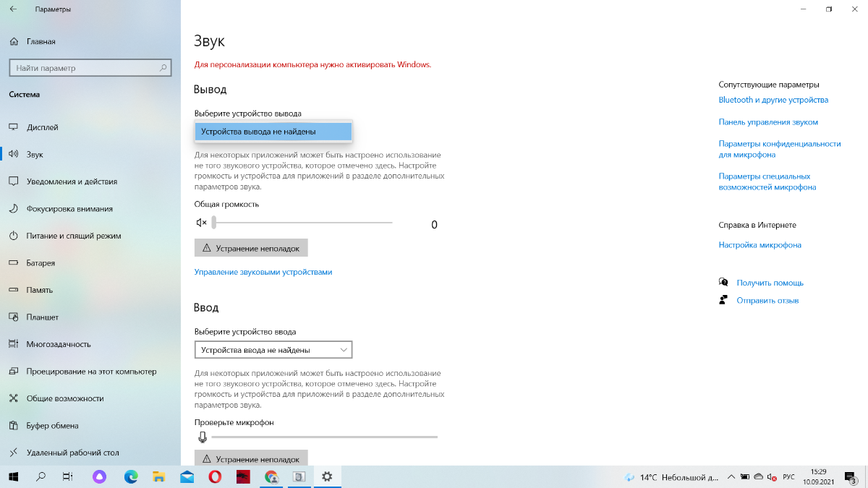
Task: Click Отправить отзыв link
Action: [767, 300]
